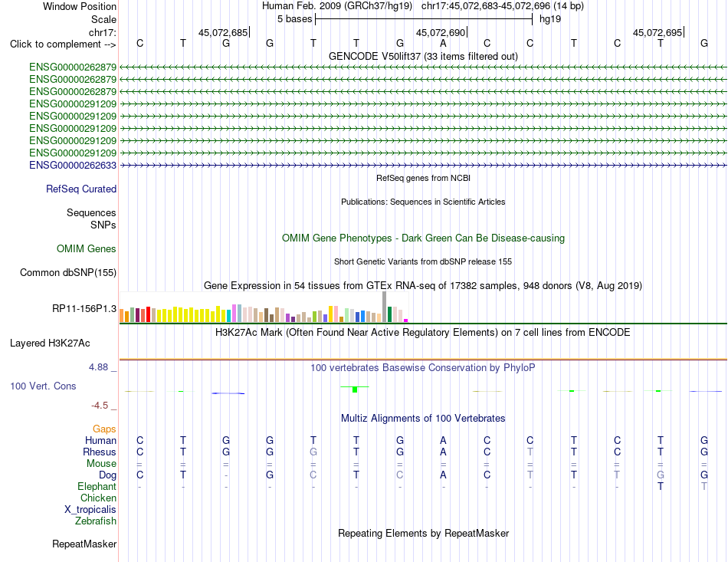Open 'Publications: Sequences in Scientific Articles' title

423,202
